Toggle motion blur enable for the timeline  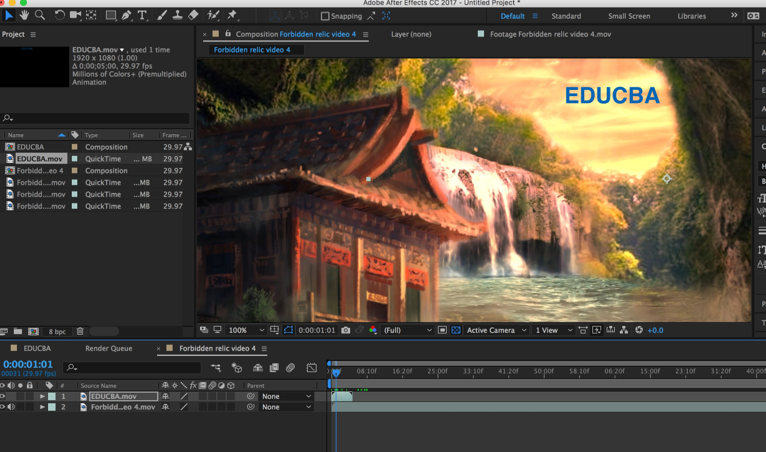290,367
